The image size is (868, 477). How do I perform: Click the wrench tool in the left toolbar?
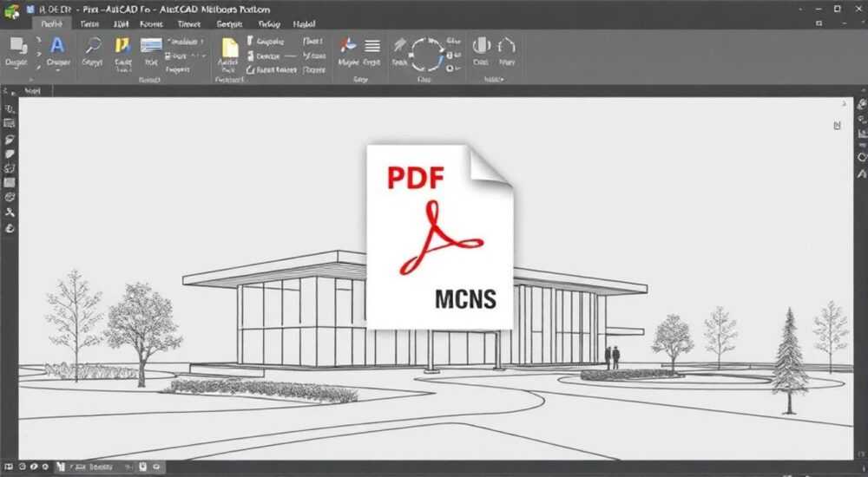[x=10, y=212]
